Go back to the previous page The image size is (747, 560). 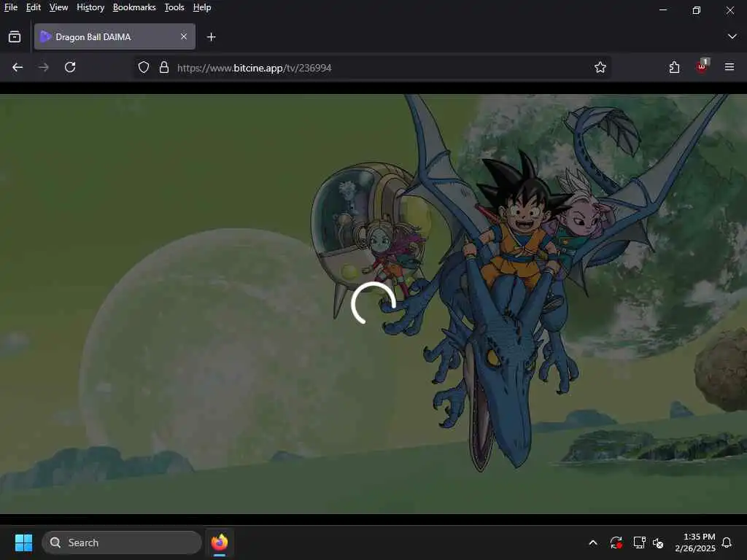(x=18, y=67)
